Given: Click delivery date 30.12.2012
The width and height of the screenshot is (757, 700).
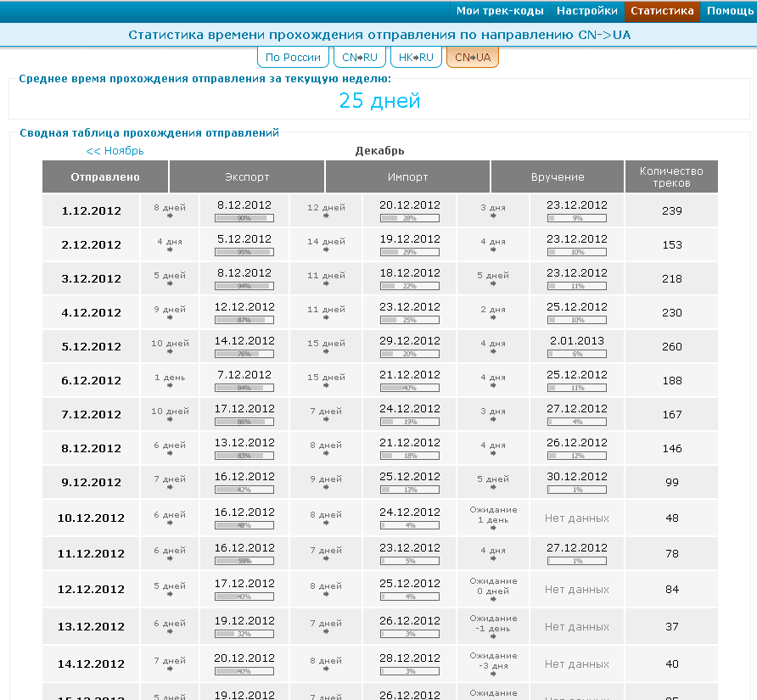Looking at the screenshot, I should pos(577,477).
